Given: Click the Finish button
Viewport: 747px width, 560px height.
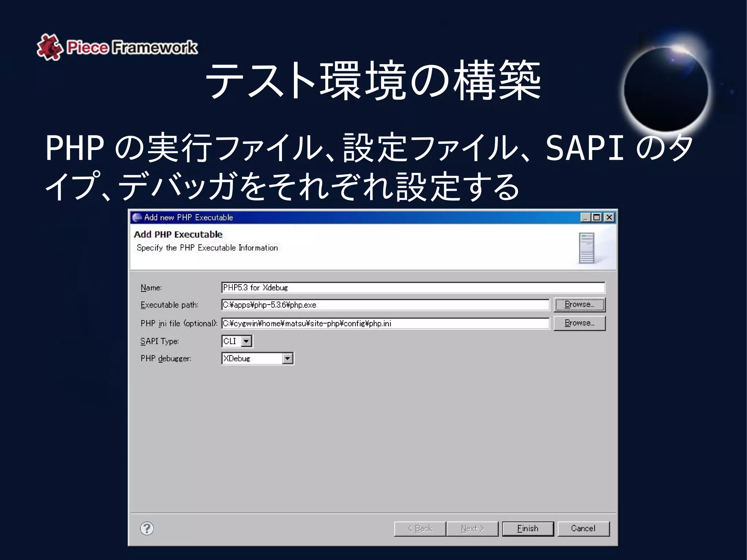Looking at the screenshot, I should pyautogui.click(x=528, y=528).
